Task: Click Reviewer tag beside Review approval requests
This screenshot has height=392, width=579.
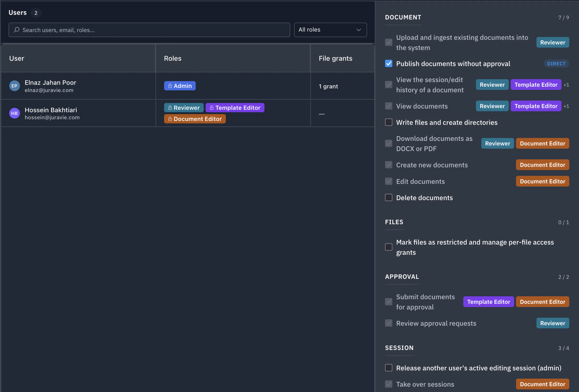Action: 553,323
